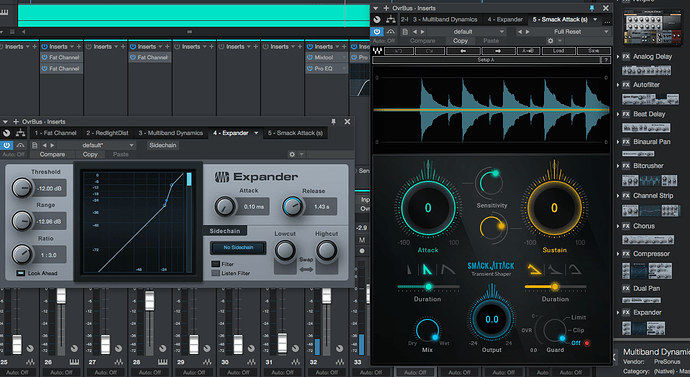Click Sidechain button in Expander header

click(x=162, y=145)
